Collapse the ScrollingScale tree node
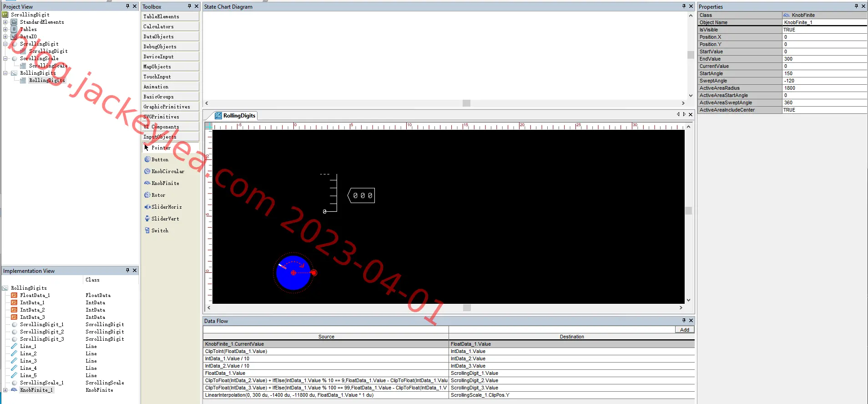Image resolution: width=868 pixels, height=404 pixels. point(5,58)
